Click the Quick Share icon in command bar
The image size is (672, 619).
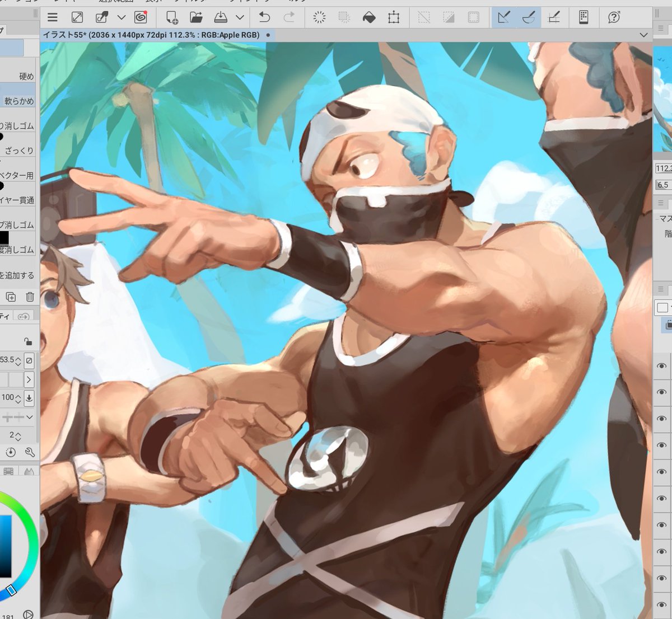pos(102,17)
